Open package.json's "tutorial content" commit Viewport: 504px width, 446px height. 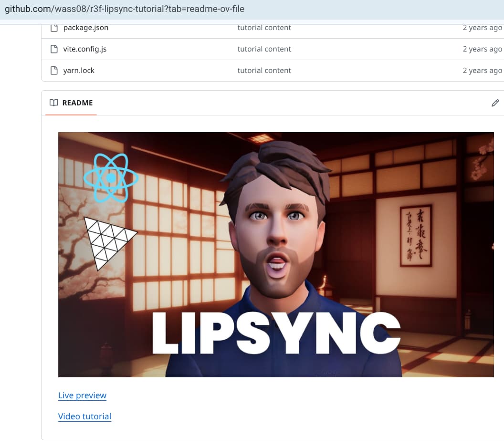264,28
